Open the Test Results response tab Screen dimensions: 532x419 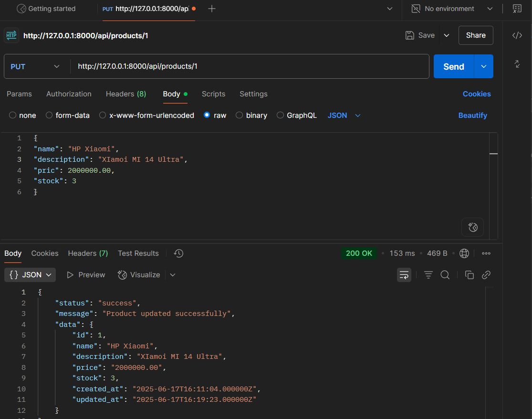138,253
